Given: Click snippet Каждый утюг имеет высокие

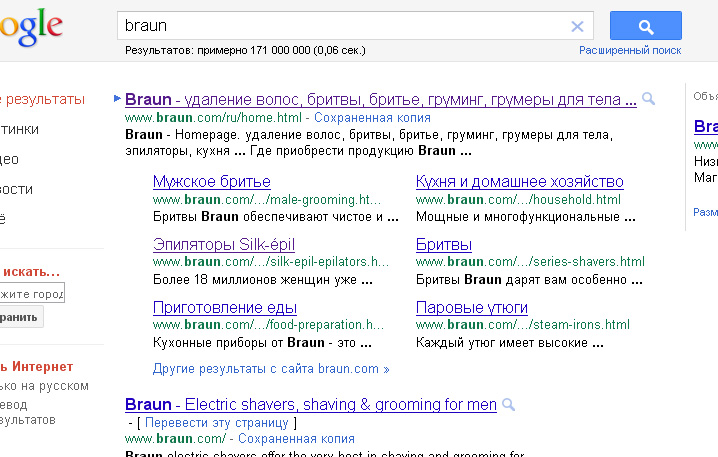Looking at the screenshot, I should tap(510, 343).
